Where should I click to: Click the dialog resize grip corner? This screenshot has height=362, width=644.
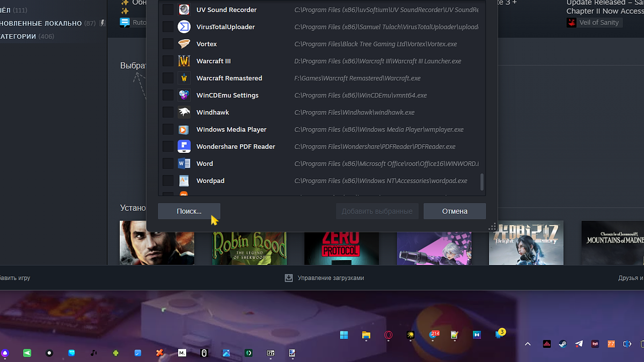[x=492, y=227]
